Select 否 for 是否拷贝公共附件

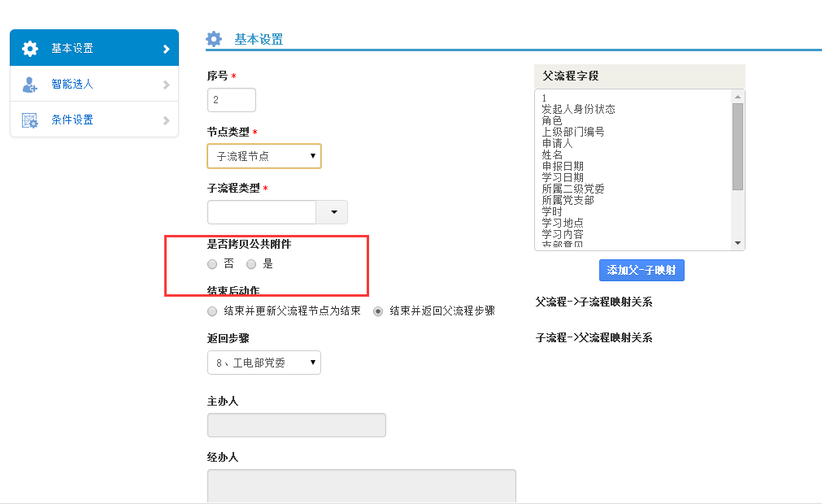pyautogui.click(x=212, y=264)
